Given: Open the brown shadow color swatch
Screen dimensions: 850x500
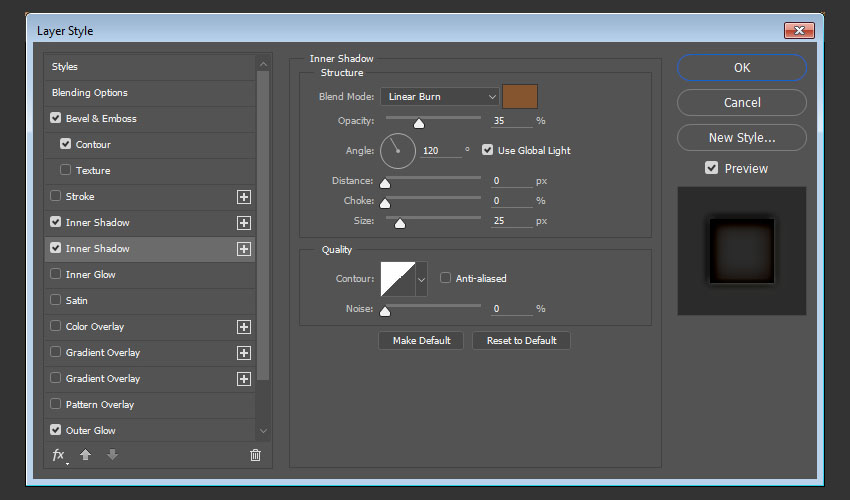Looking at the screenshot, I should click(520, 96).
